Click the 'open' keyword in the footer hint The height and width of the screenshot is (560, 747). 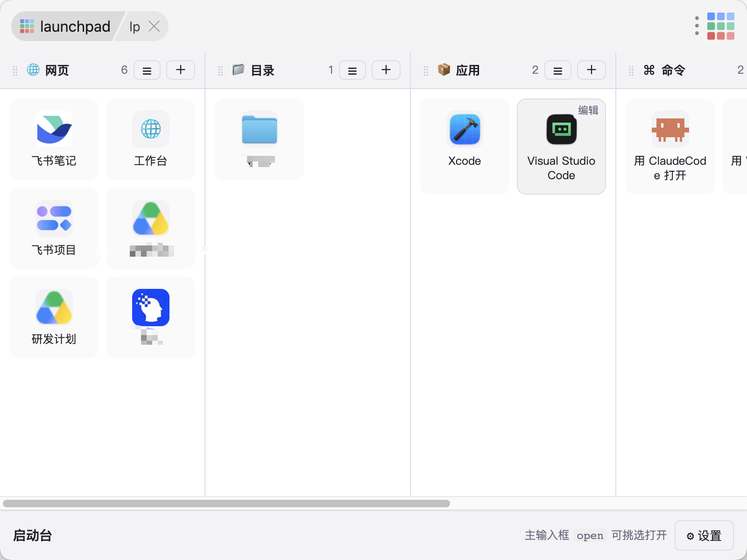point(590,535)
